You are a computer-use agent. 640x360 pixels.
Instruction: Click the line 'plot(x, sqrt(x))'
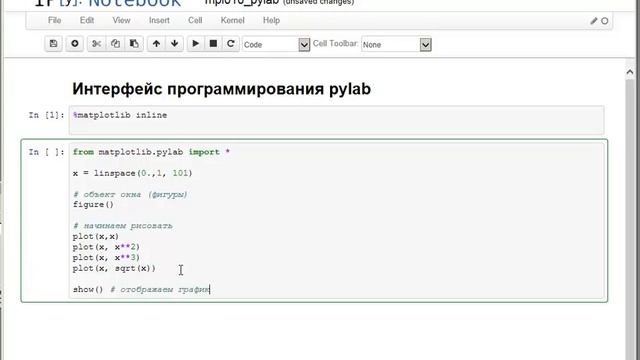coord(114,268)
